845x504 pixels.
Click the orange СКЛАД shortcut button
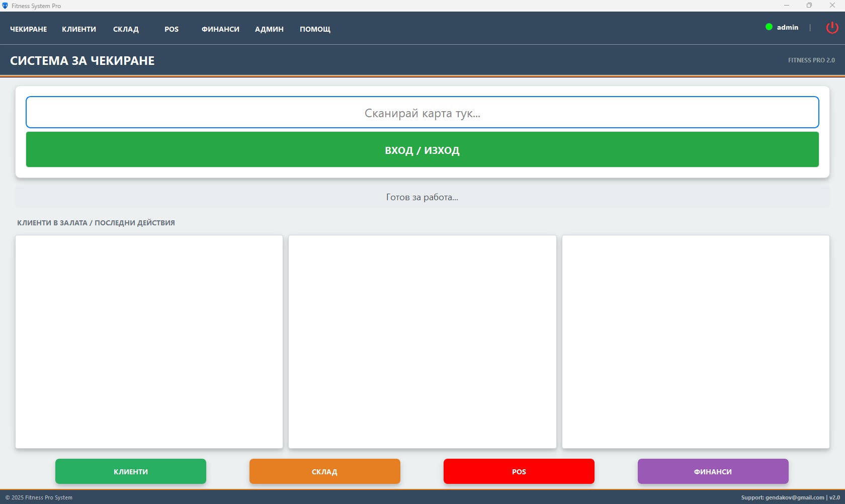click(x=324, y=471)
